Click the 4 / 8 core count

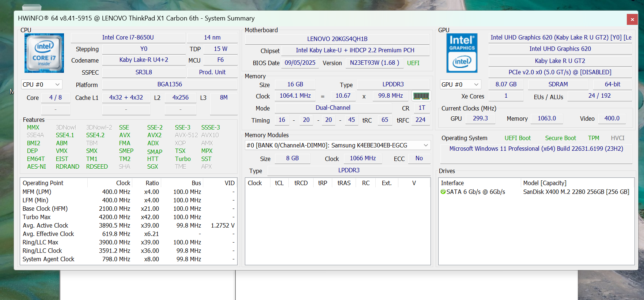56,97
